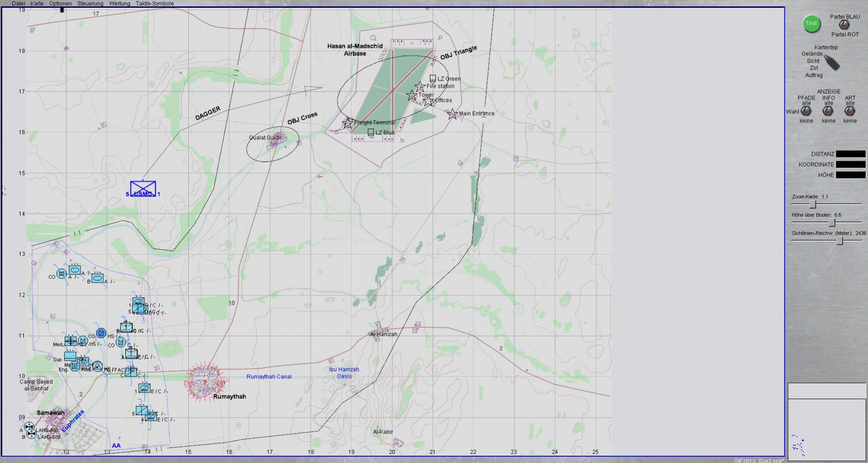Open the Datei menu
The image size is (868, 463).
tap(18, 4)
